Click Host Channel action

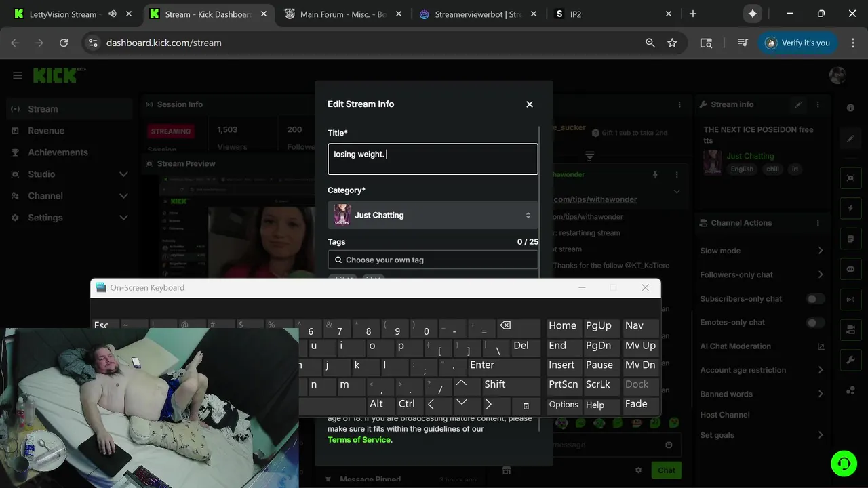point(725,415)
